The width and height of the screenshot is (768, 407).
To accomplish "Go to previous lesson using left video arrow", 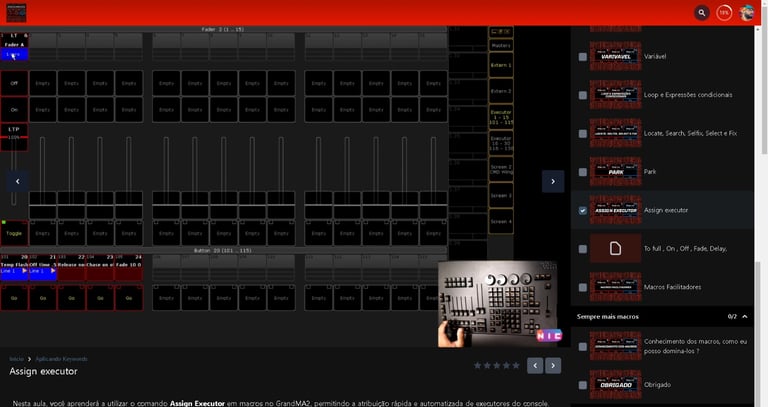I will tap(18, 181).
